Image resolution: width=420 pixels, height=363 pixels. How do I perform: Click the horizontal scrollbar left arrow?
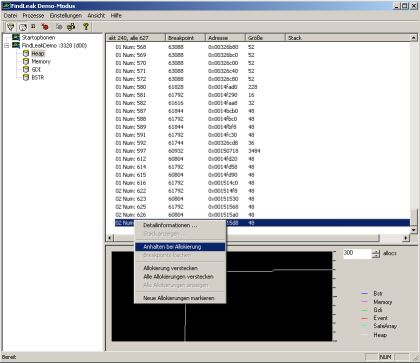point(110,238)
